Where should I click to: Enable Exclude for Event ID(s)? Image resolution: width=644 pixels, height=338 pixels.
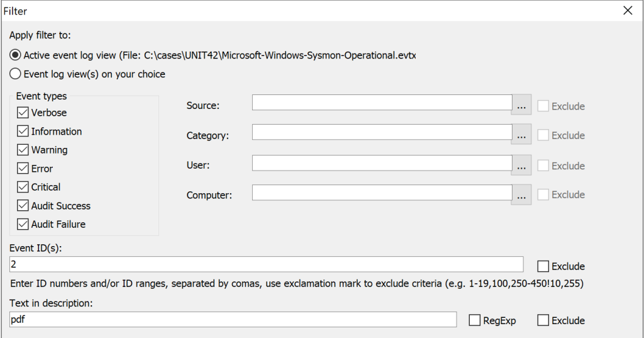tap(543, 266)
